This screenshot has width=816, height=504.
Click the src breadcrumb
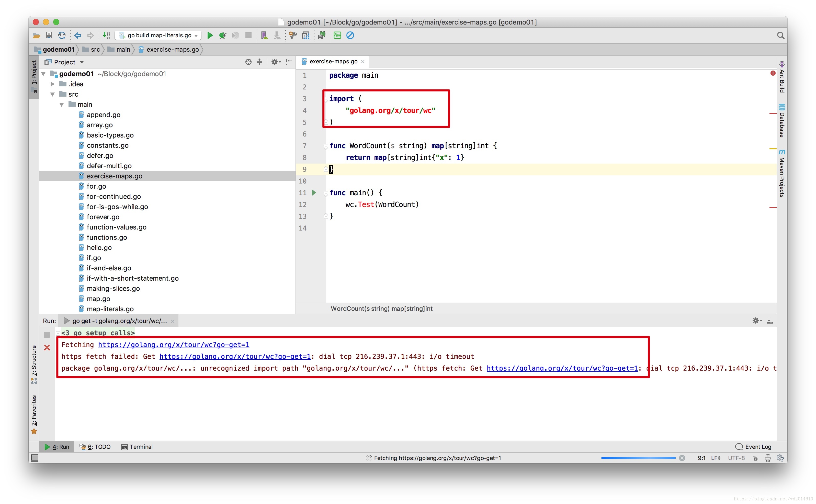[91, 49]
